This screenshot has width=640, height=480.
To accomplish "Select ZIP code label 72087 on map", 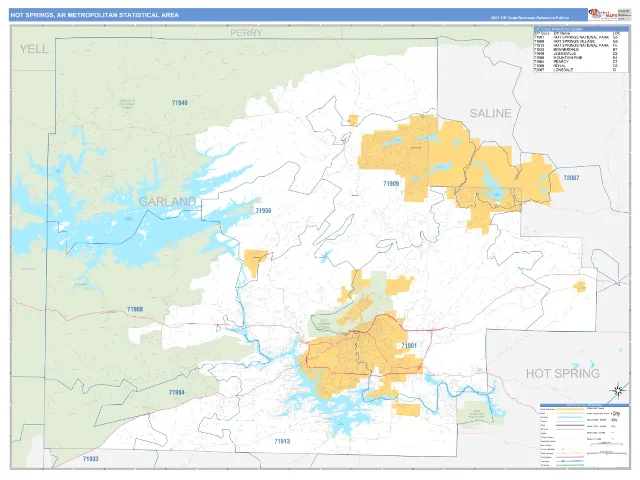I will click(571, 178).
